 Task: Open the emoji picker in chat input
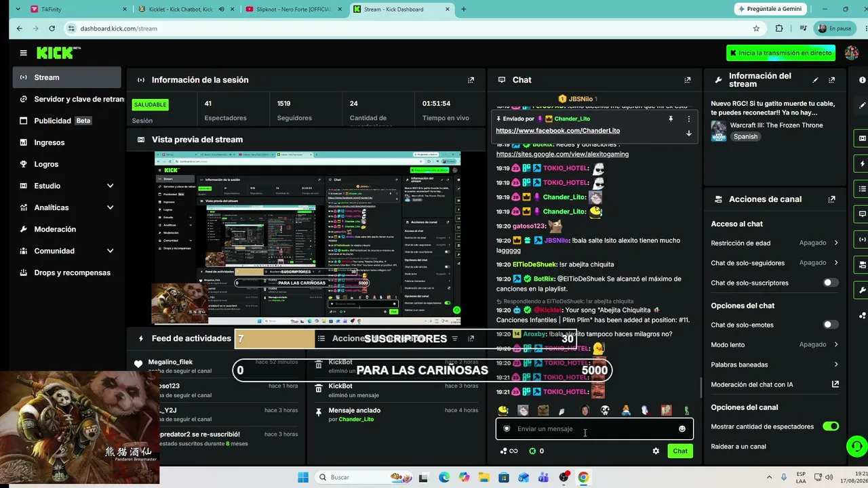(682, 429)
